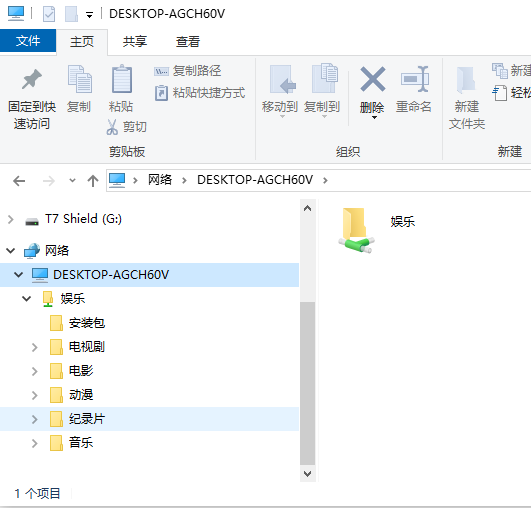Image resolution: width=531 pixels, height=508 pixels.
Task: Expand the 电影 folder
Action: (x=34, y=372)
